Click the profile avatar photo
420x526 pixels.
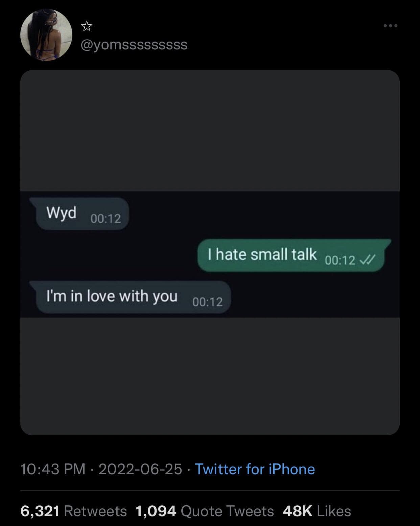(46, 35)
